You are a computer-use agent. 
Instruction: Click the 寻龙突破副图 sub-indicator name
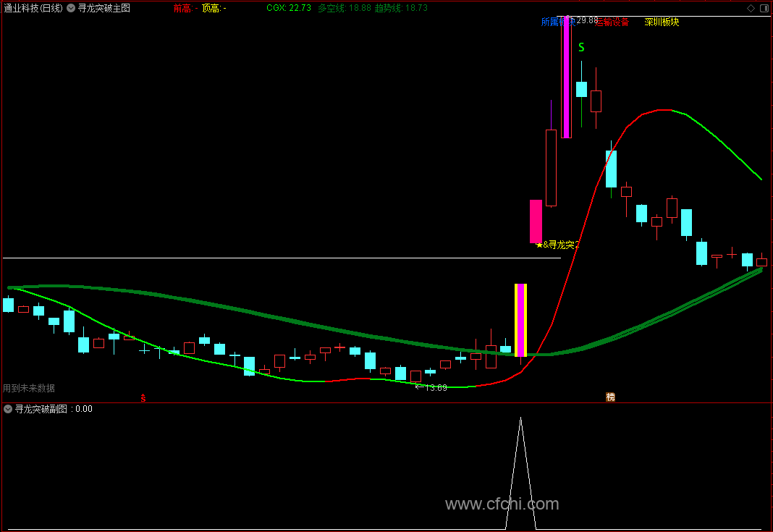(x=41, y=409)
